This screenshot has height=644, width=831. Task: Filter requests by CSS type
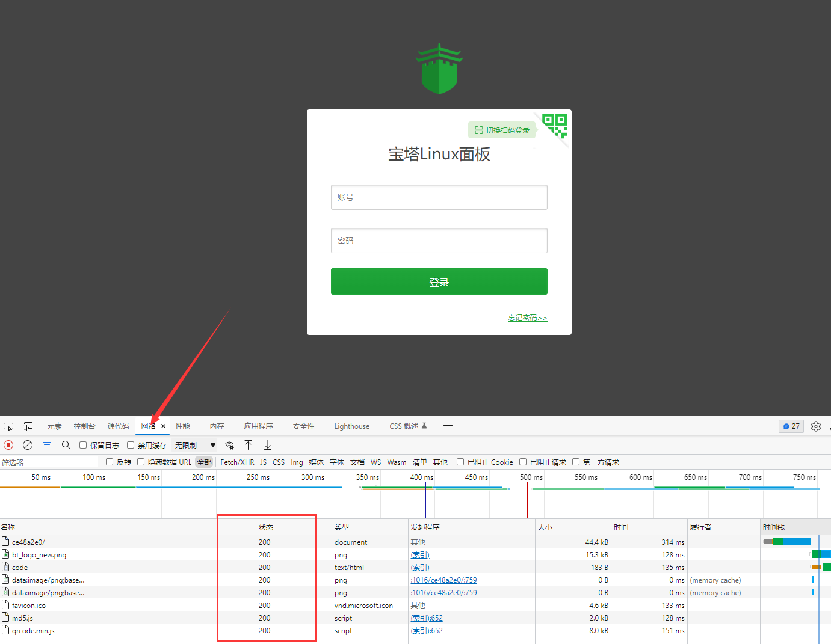pyautogui.click(x=279, y=462)
